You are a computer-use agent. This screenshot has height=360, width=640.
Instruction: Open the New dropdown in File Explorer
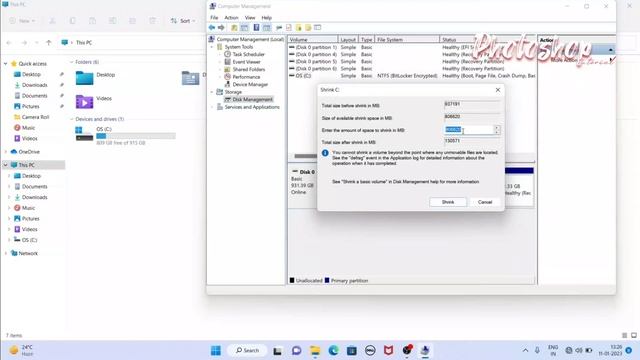pyautogui.click(x=22, y=21)
